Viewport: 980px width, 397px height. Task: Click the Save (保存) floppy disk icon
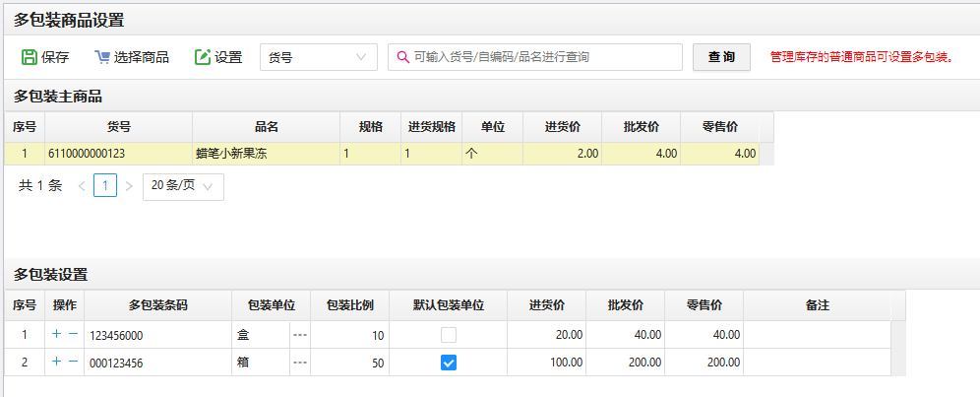30,57
